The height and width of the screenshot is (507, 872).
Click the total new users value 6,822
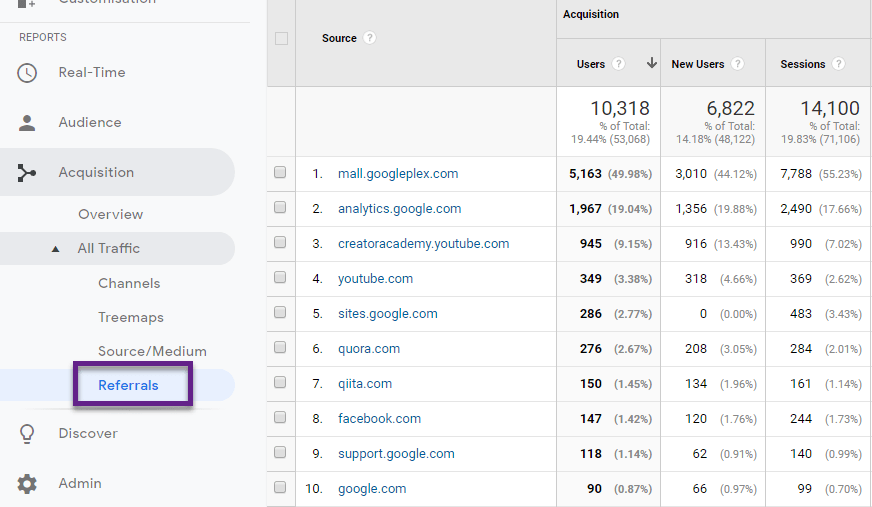pos(730,108)
